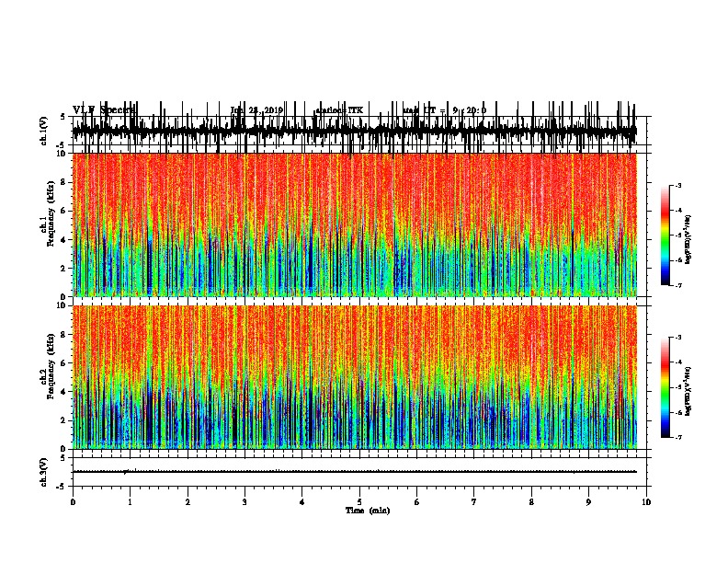Viewport: 728px width, 563px height.
Task: Click the ch.2 spectrogram 4 kHz tick label
Action: point(64,392)
